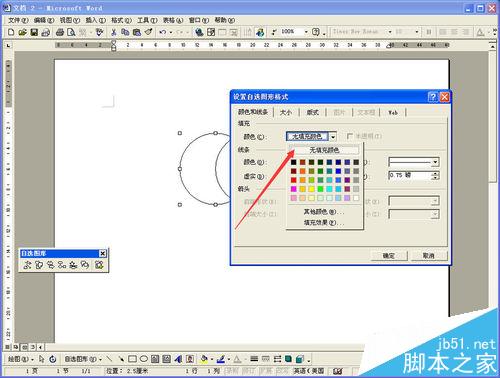500x378 pixels.
Task: Select the Arrow tool in Drawing toolbar
Action: click(121, 359)
